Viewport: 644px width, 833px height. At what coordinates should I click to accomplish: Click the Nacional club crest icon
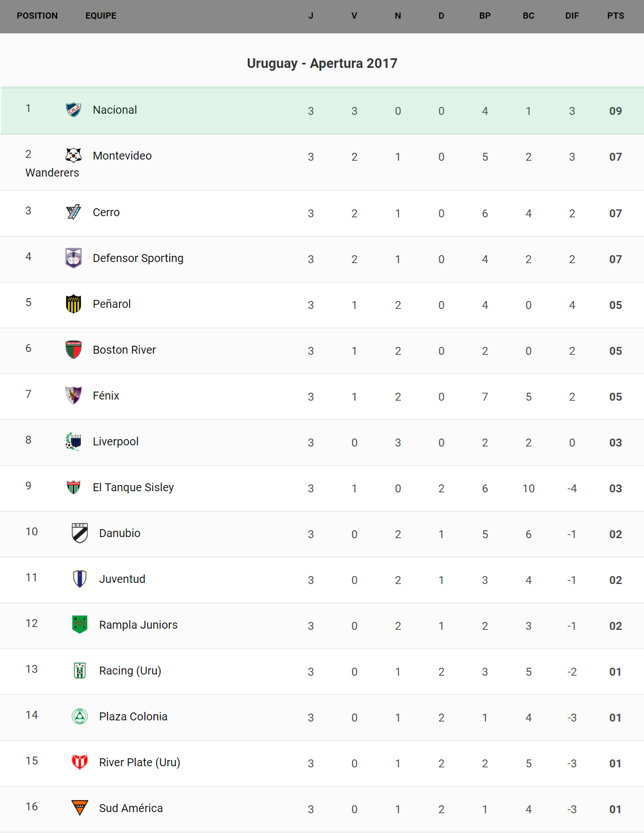pyautogui.click(x=74, y=110)
